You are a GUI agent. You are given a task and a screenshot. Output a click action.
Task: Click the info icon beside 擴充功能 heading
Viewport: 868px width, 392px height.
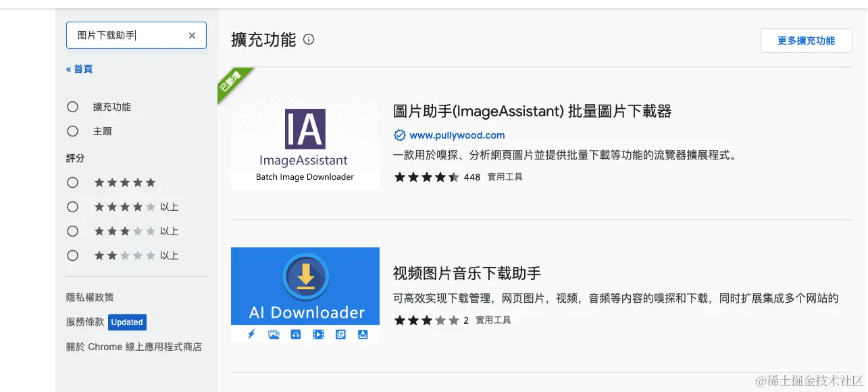(x=309, y=40)
